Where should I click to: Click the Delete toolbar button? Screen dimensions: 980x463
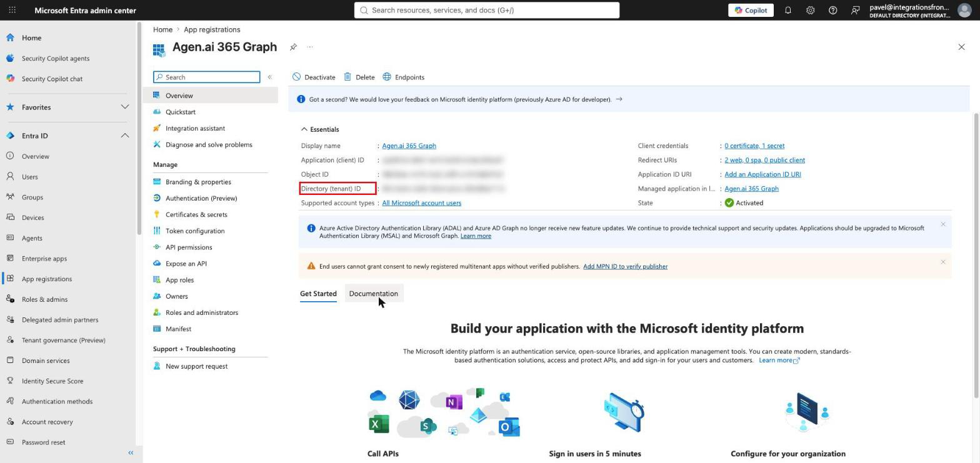pos(359,77)
